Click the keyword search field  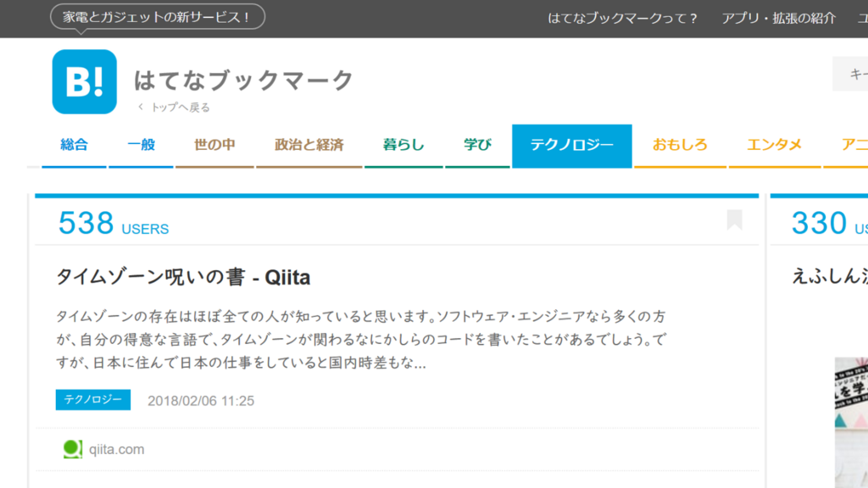850,74
